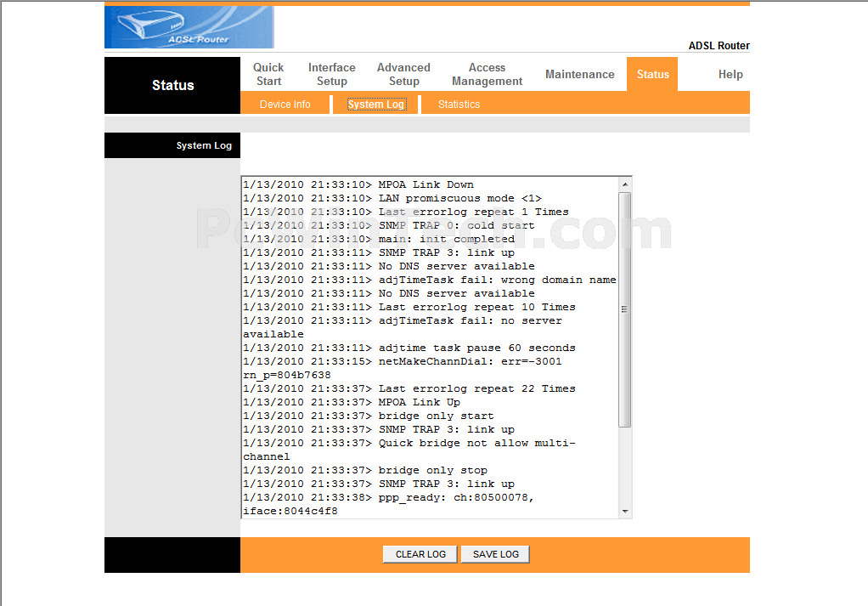The image size is (868, 606).
Task: Click 'ppp_ready: ch:80500078,' log line
Action: coord(388,497)
